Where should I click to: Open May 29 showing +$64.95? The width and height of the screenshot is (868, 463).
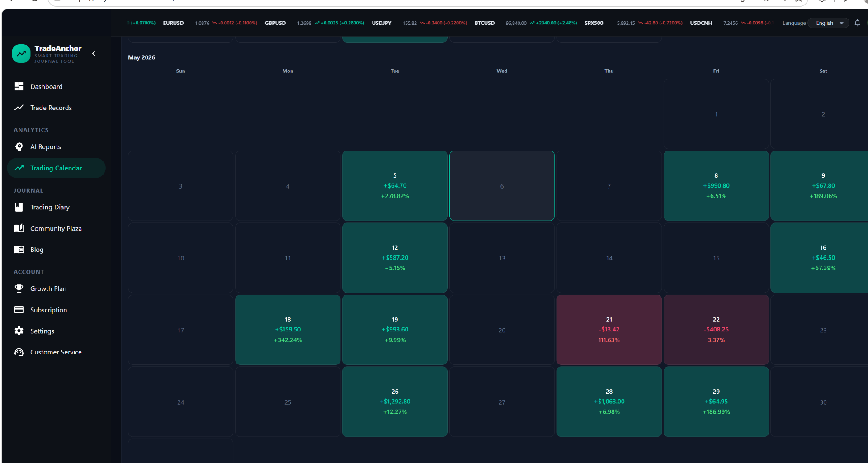[716, 402]
